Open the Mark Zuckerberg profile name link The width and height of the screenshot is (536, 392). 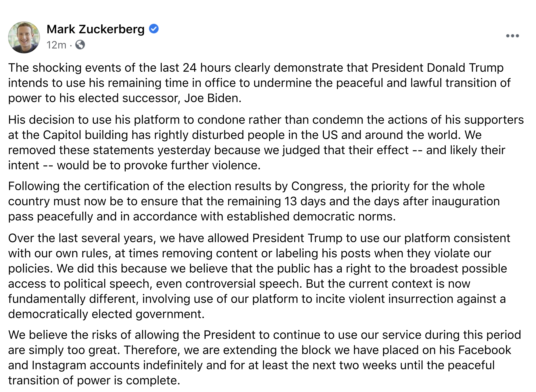point(96,29)
